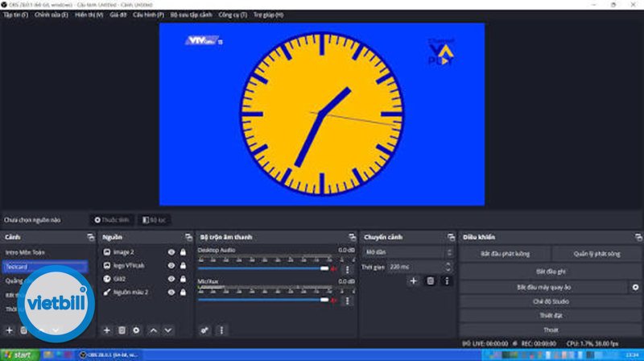Mute Mic/Aux with speaker icon
This screenshot has width=644, height=361.
(x=334, y=301)
